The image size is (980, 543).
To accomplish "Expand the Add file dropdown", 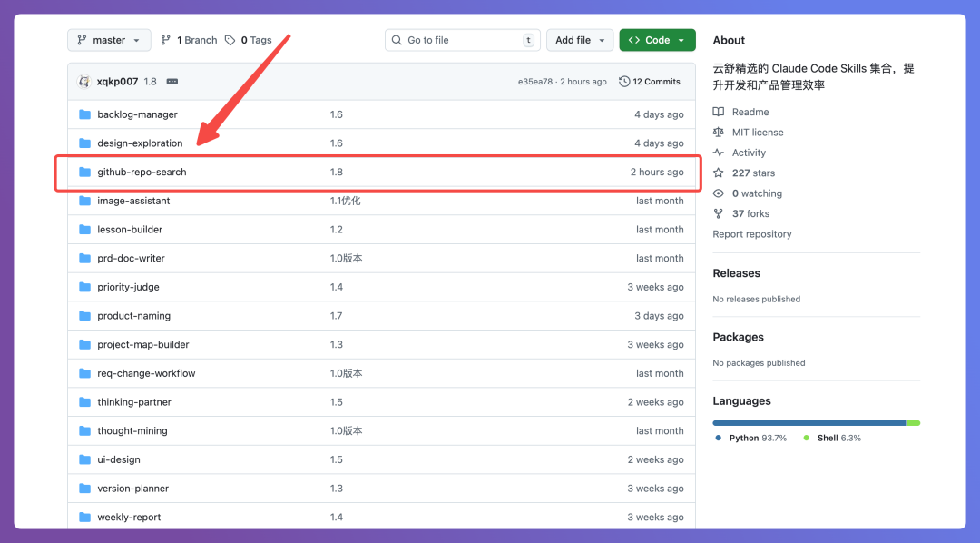I will (x=580, y=40).
